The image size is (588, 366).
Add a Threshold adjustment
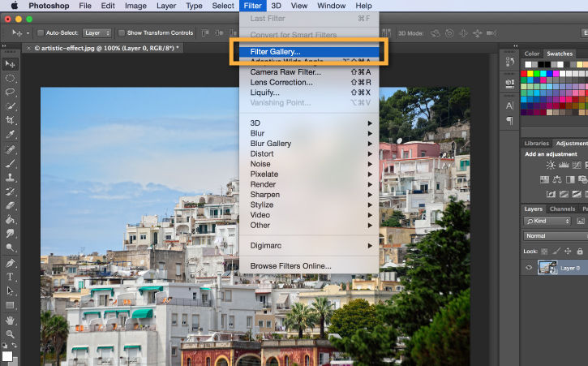(577, 194)
